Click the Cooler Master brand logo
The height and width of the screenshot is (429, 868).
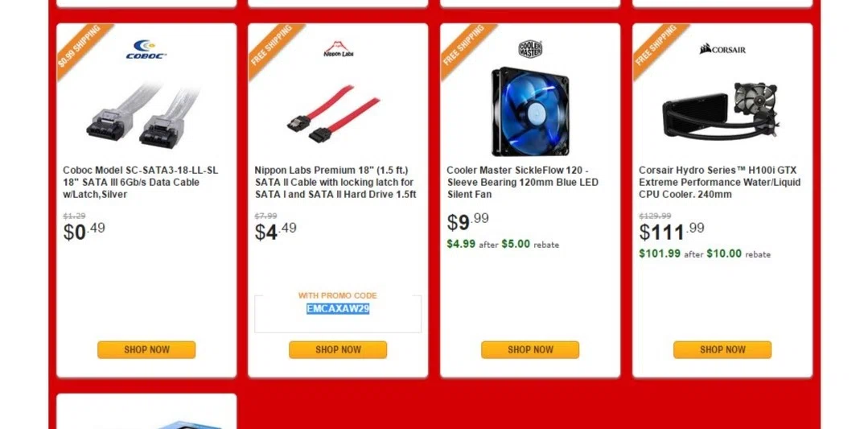pos(530,49)
